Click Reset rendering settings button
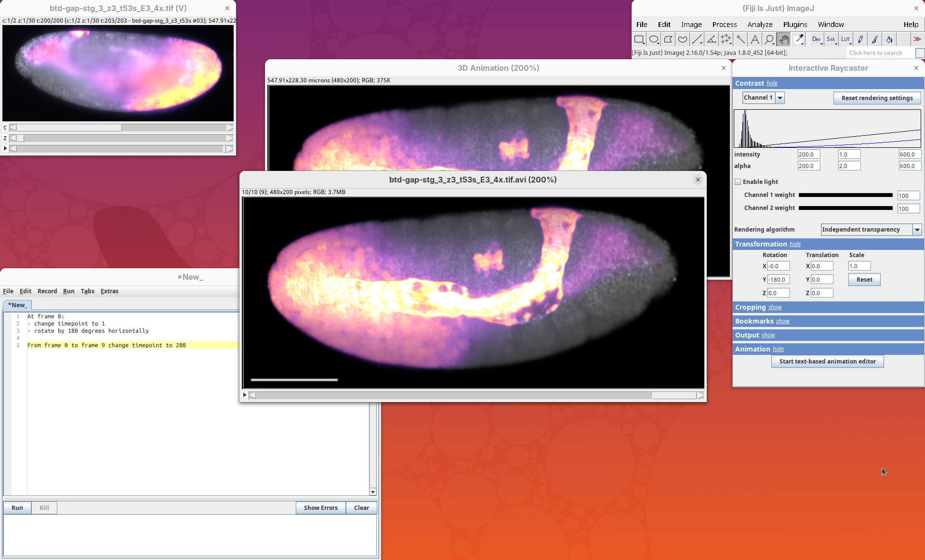Viewport: 925px width, 560px height. click(877, 98)
